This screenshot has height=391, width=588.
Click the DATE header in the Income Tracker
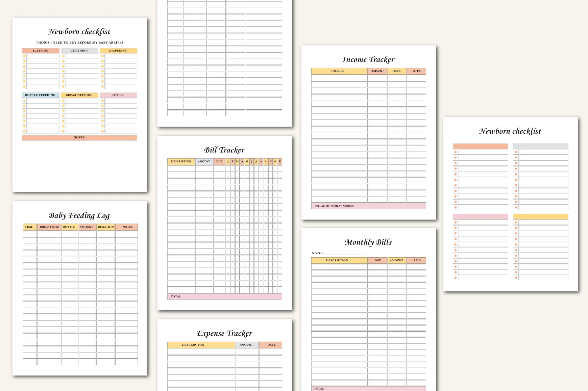point(397,71)
